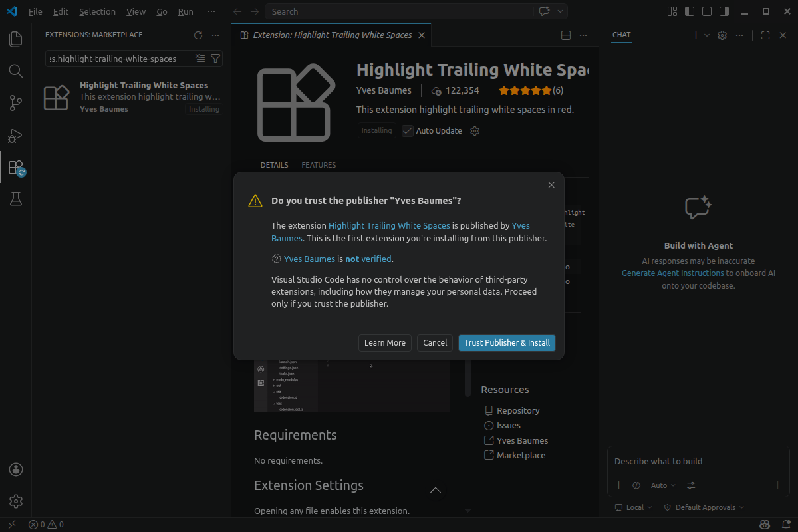Open the Auto model picker dropdown
The image size is (798, 532).
(663, 485)
